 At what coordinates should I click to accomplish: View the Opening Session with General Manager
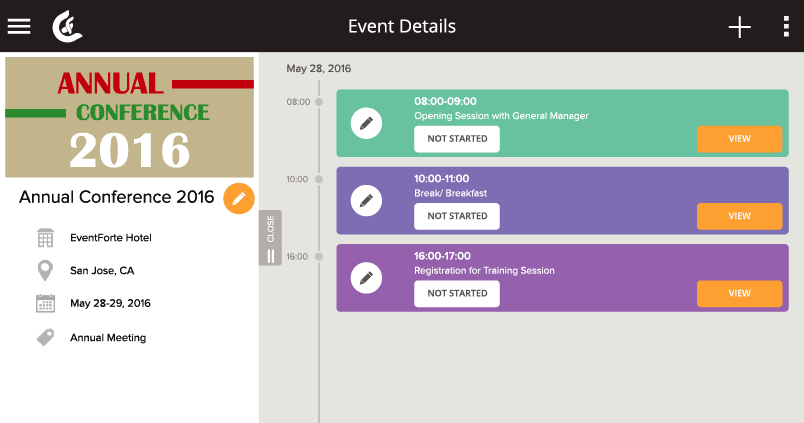click(739, 139)
